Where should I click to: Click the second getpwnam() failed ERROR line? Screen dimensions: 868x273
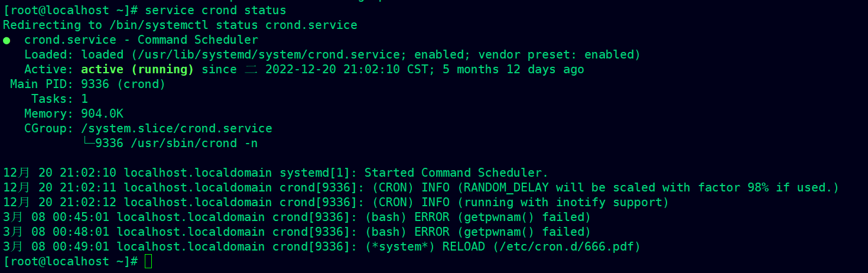coord(297,232)
